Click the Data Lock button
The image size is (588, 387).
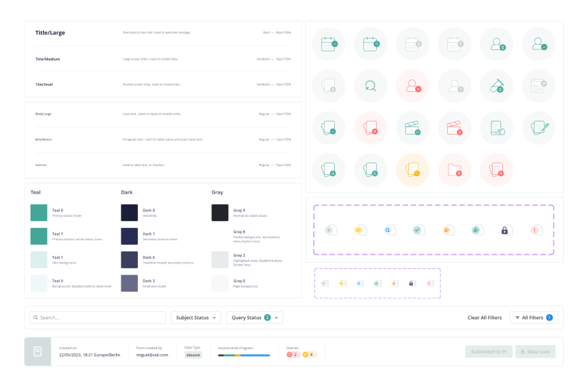click(x=535, y=351)
